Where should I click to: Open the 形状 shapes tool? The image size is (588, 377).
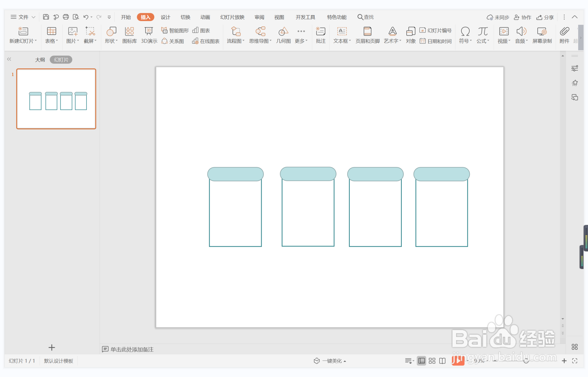[x=111, y=35]
